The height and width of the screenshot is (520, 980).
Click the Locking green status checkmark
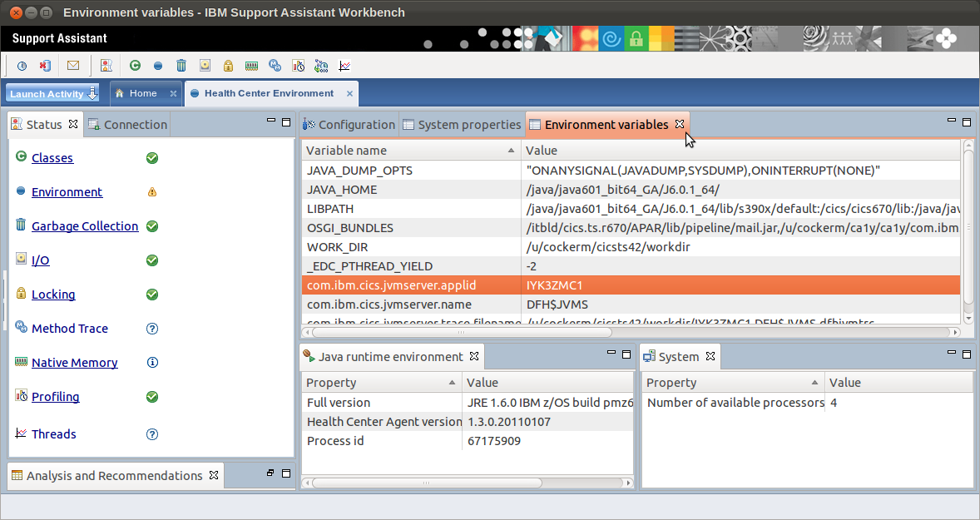point(152,295)
